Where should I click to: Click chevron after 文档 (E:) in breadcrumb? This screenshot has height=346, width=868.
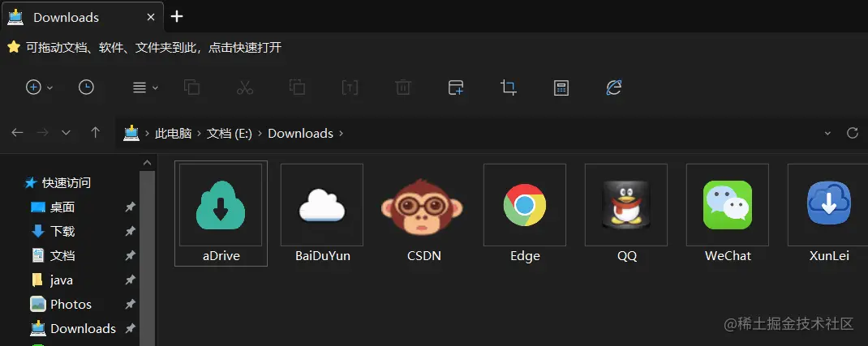[260, 133]
